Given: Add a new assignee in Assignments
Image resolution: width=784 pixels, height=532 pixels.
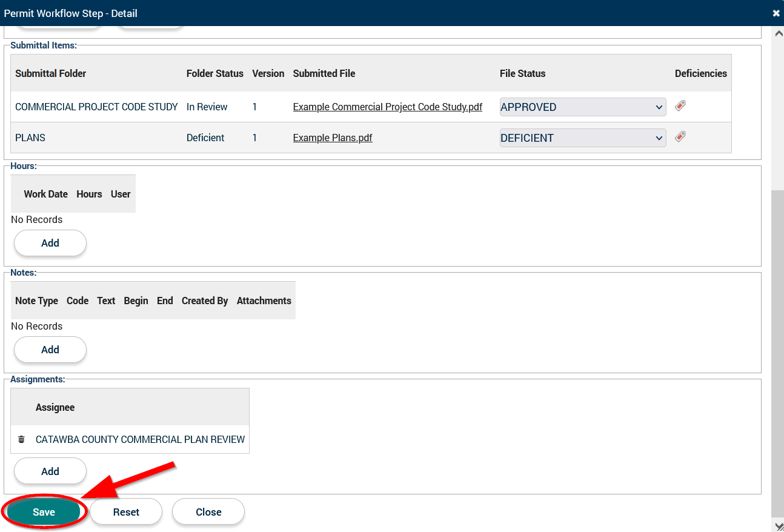Looking at the screenshot, I should tap(50, 471).
